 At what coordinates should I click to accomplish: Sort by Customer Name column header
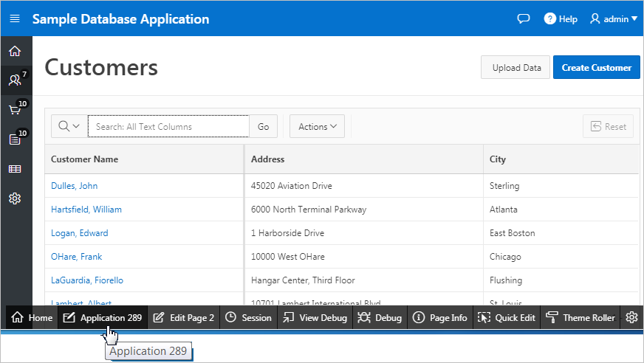coord(84,159)
